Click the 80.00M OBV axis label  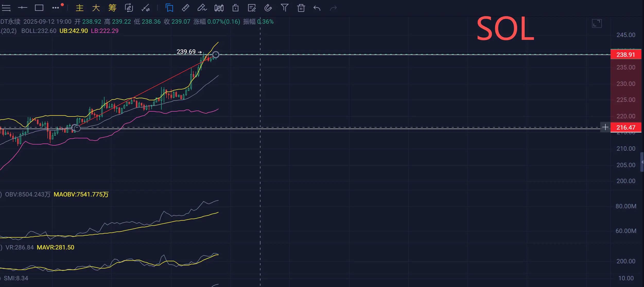[x=626, y=206]
